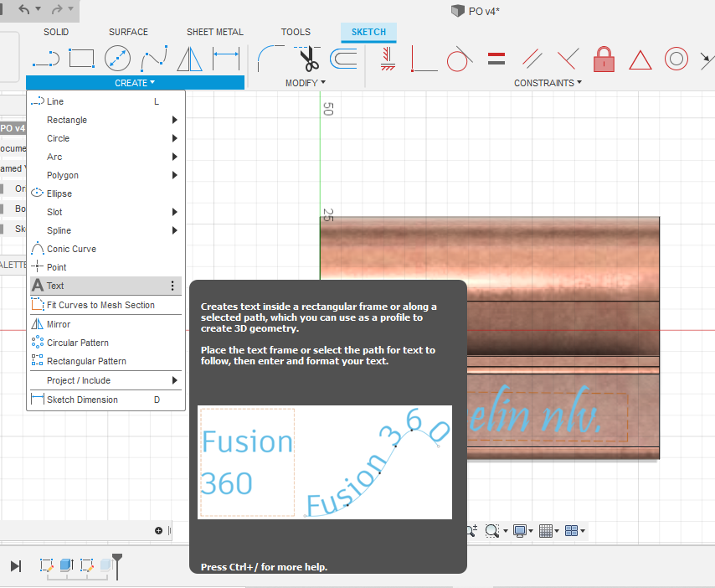Choose Fit Curves to Mesh Section
Screen dimensions: 715x588
[x=105, y=305]
